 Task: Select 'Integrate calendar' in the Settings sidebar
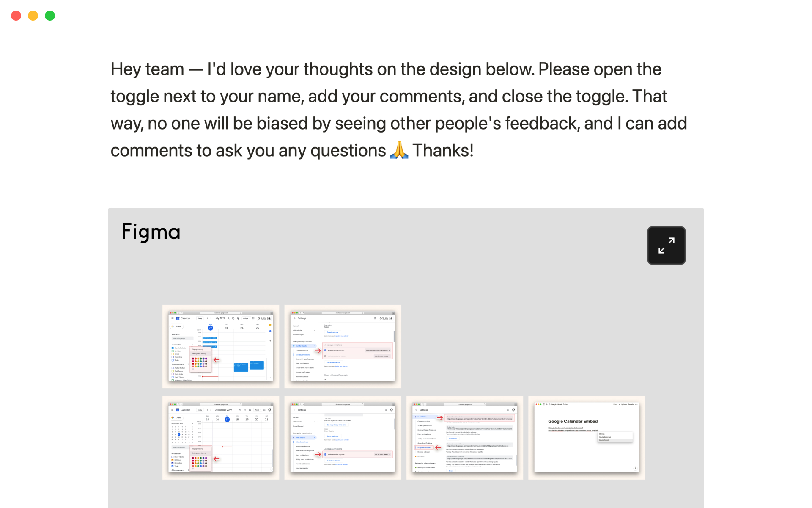[424, 447]
